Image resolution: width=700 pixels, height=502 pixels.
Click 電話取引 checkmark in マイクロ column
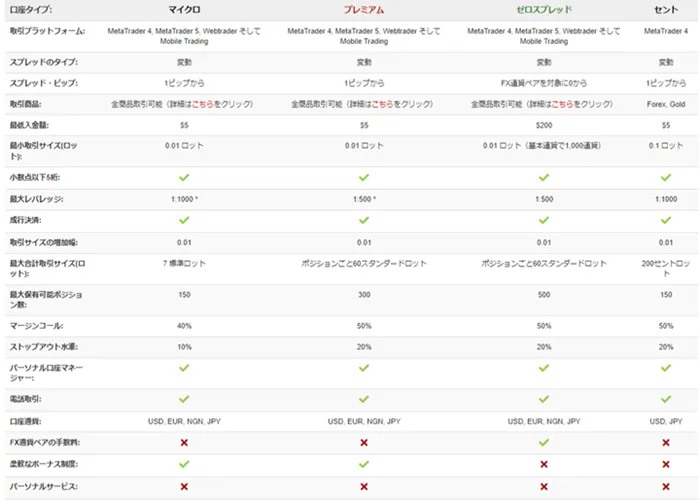pyautogui.click(x=184, y=399)
